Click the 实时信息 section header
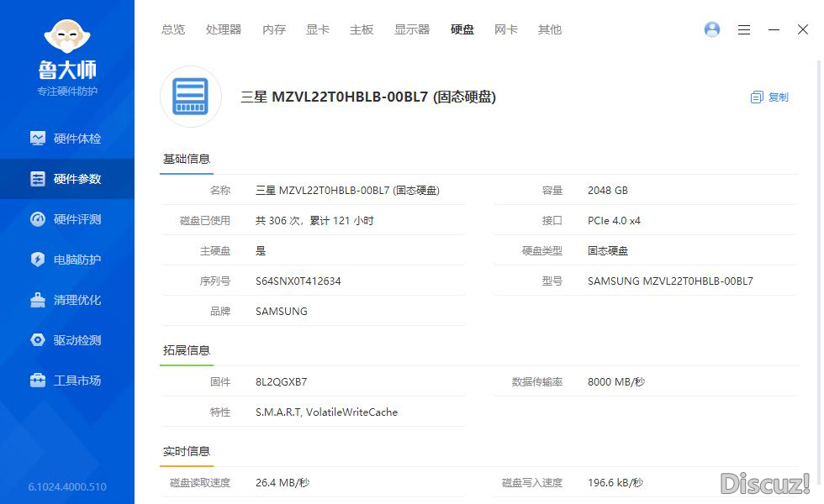The image size is (824, 504). [x=187, y=451]
